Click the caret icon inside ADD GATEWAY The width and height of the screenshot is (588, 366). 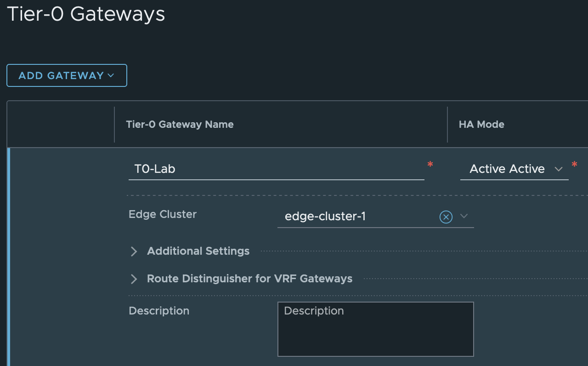click(111, 75)
